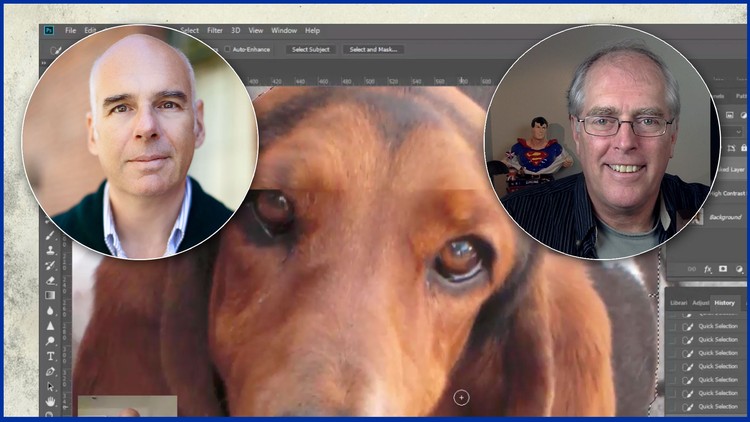Select the Background layer
This screenshot has height=422, width=750.
click(x=725, y=217)
